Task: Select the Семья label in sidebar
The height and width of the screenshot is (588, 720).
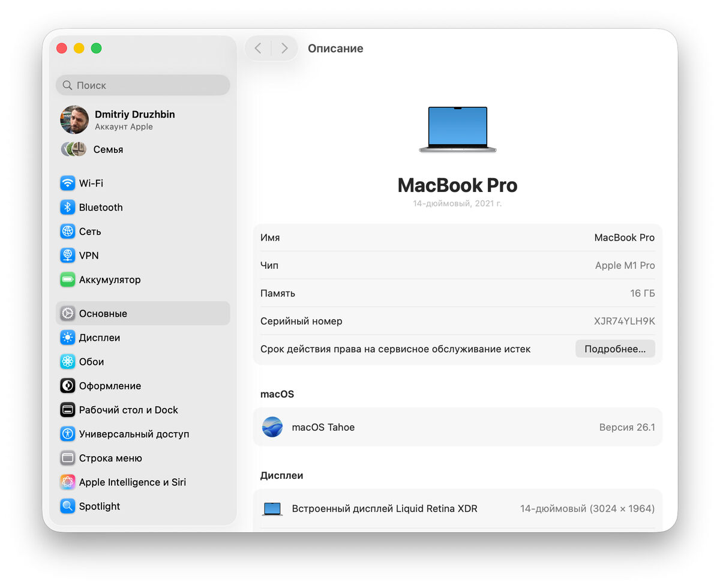Action: tap(108, 149)
